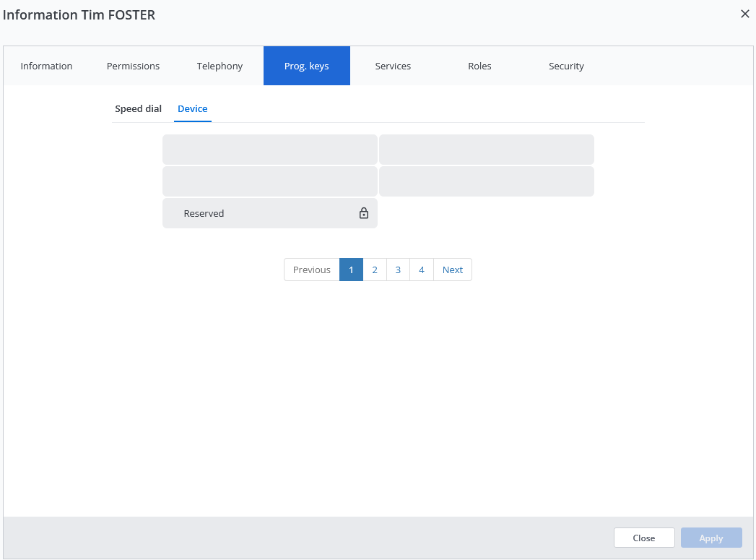
Task: Switch to the Permissions tab
Action: click(x=133, y=66)
